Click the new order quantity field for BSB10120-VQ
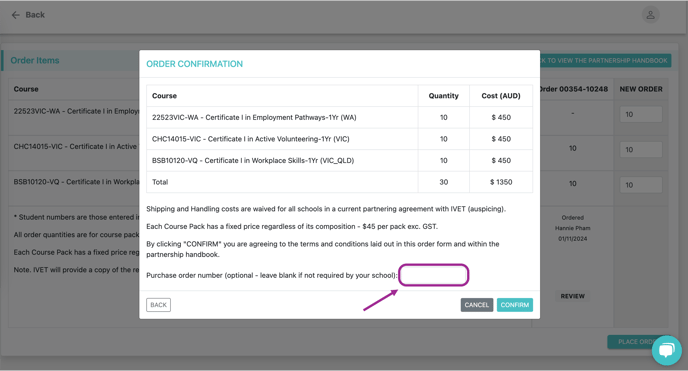Viewport: 688px width, 371px height. (x=641, y=185)
